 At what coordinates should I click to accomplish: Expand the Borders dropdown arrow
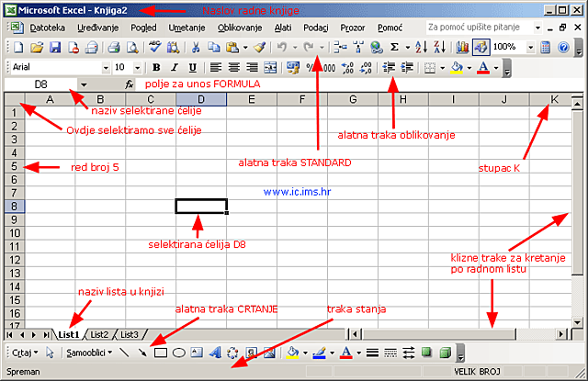tap(442, 68)
